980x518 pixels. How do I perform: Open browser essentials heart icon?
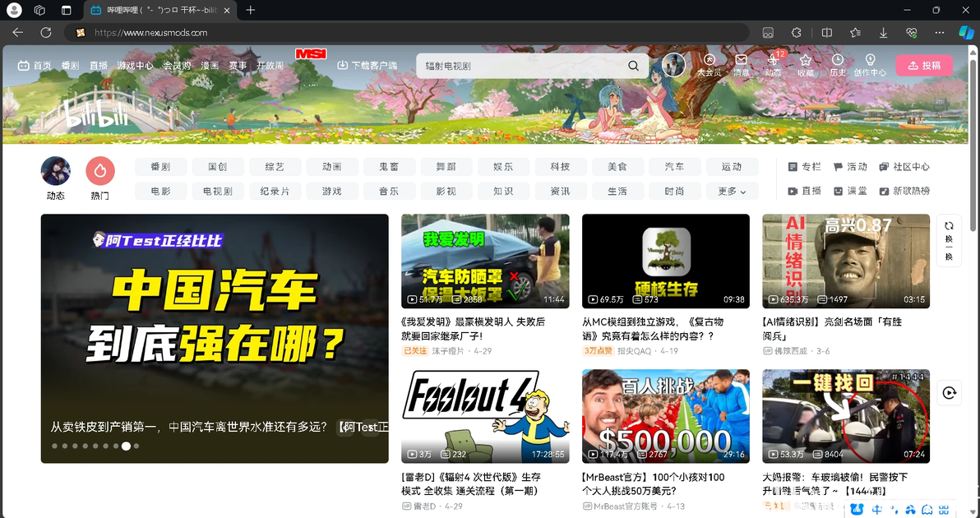(x=911, y=33)
